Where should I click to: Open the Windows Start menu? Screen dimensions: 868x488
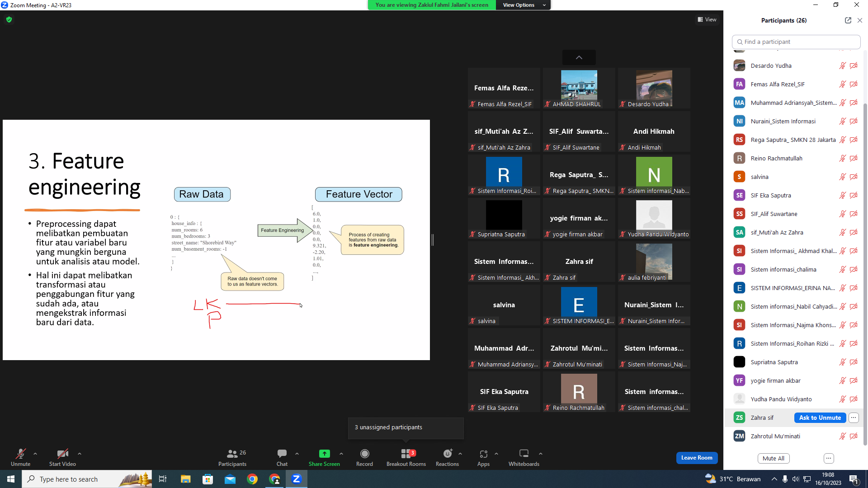pos(11,479)
